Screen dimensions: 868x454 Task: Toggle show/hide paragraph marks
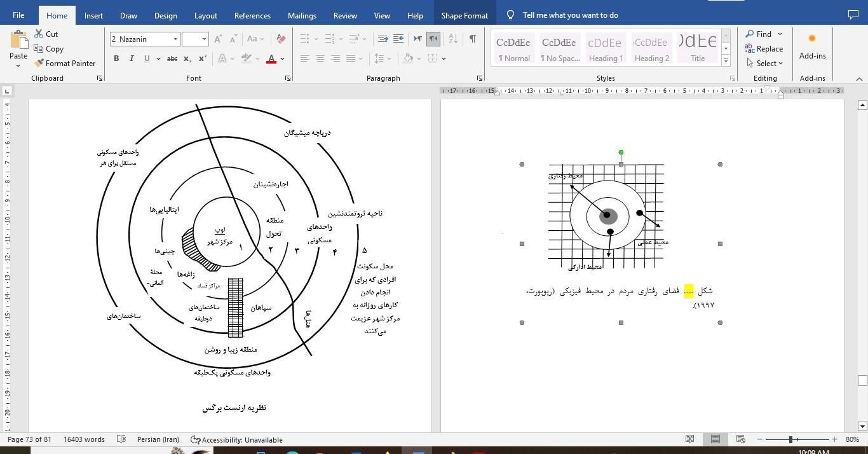click(x=473, y=39)
